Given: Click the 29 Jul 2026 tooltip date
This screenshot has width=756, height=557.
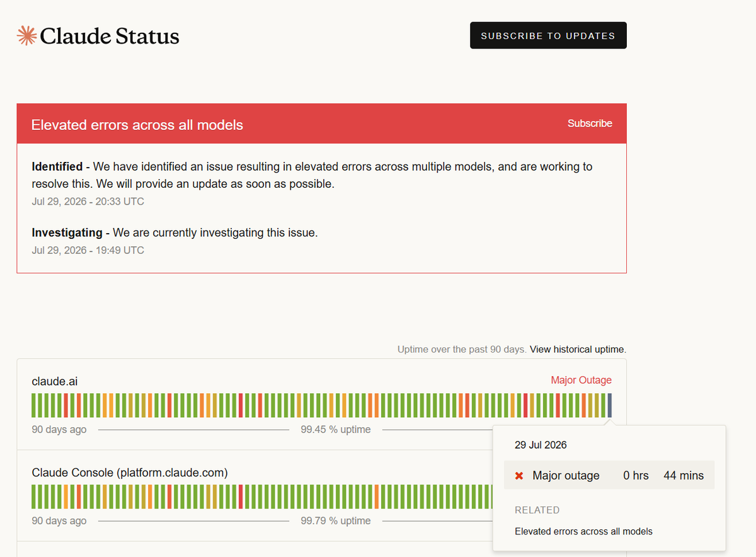Looking at the screenshot, I should pos(541,445).
